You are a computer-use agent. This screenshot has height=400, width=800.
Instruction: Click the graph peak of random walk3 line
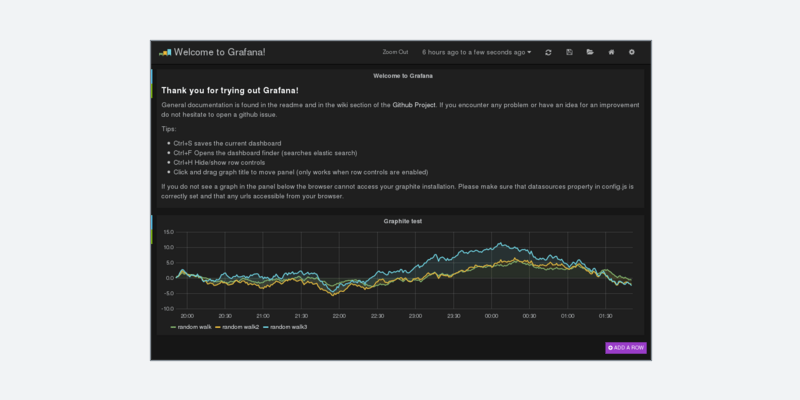point(501,243)
